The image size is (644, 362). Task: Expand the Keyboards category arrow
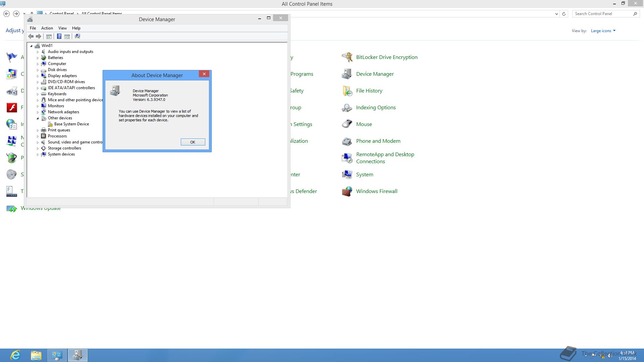(x=38, y=94)
